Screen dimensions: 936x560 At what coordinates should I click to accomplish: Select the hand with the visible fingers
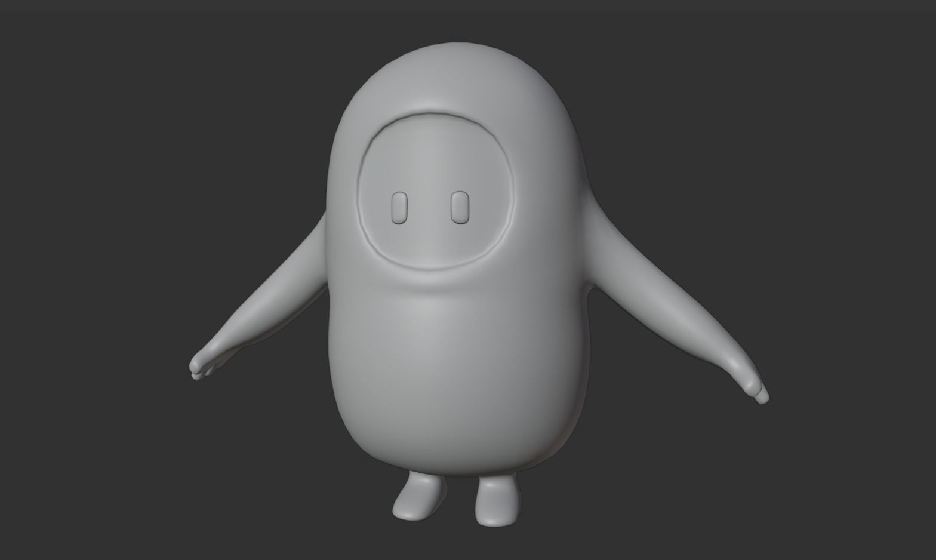coord(206,363)
